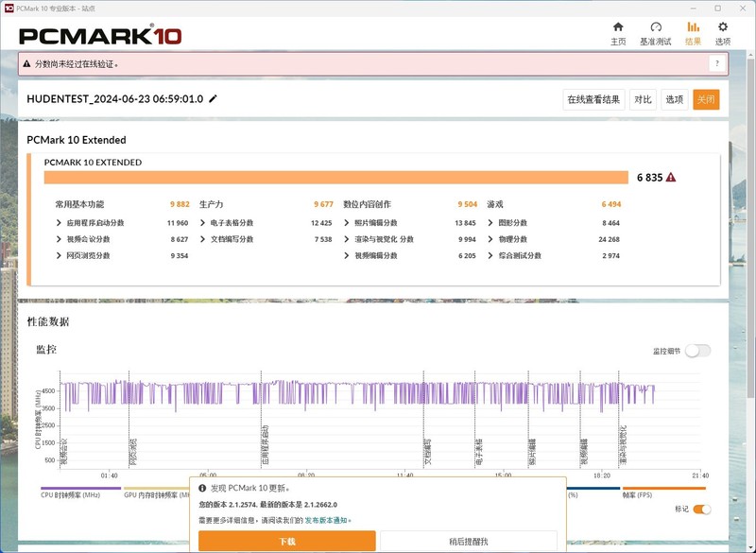Screen dimensions: 756x553
Task: Click the pencil icon to rename result
Action: pos(213,99)
